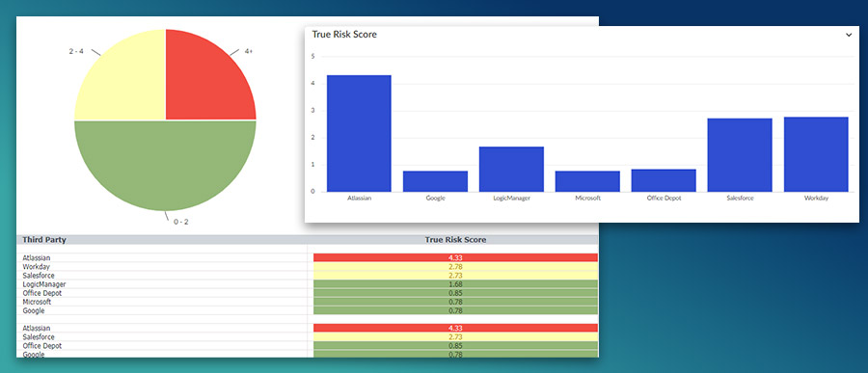Click the Microsoft bar in the bar chart
The width and height of the screenshot is (868, 373).
[587, 181]
